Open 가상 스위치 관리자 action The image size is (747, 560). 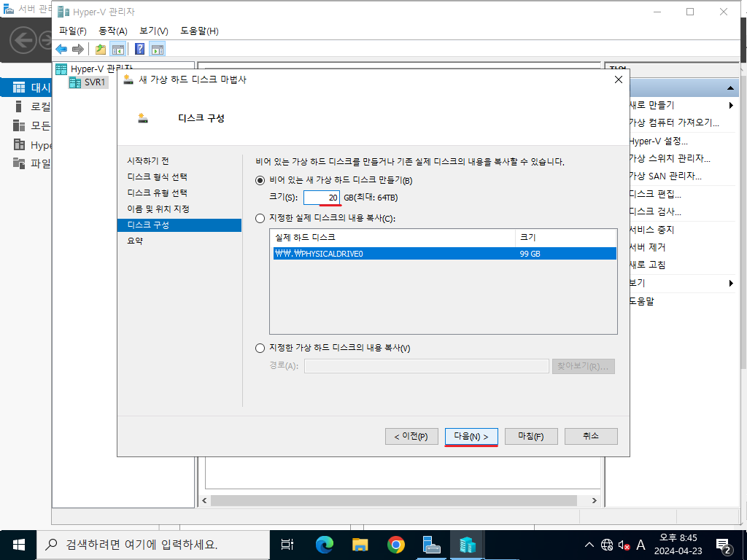tap(670, 158)
